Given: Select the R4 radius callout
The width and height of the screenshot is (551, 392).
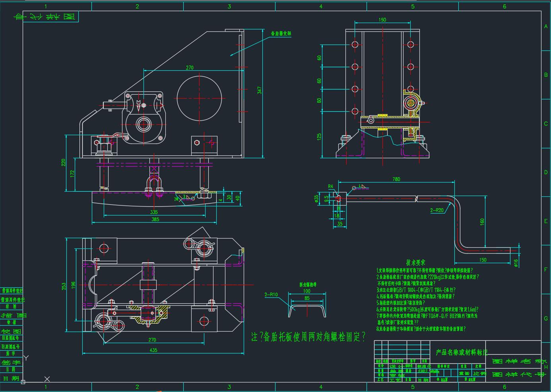Looking at the screenshot, I should pos(331,186).
